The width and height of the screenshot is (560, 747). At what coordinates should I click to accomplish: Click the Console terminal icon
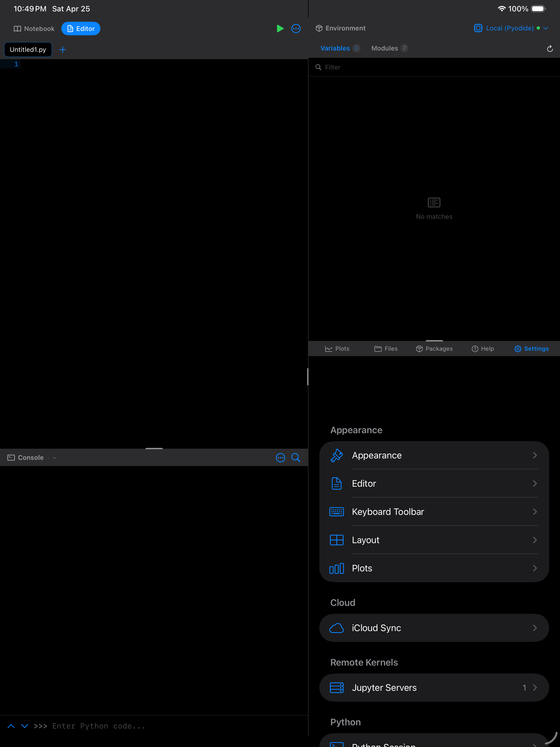11,458
